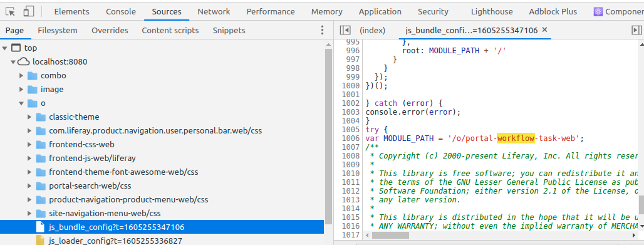Image resolution: width=644 pixels, height=245 pixels.
Task: Activate the inspect element picker icon
Action: (11, 11)
